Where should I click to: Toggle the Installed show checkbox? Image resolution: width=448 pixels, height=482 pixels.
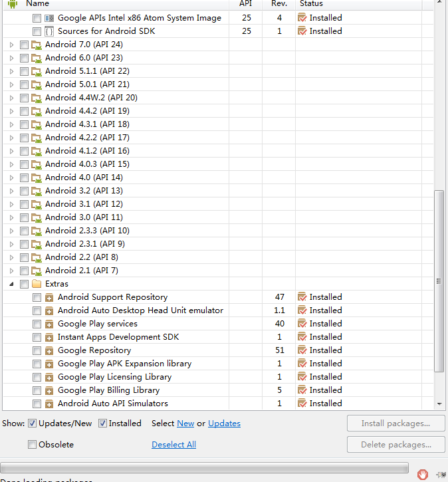(x=102, y=423)
